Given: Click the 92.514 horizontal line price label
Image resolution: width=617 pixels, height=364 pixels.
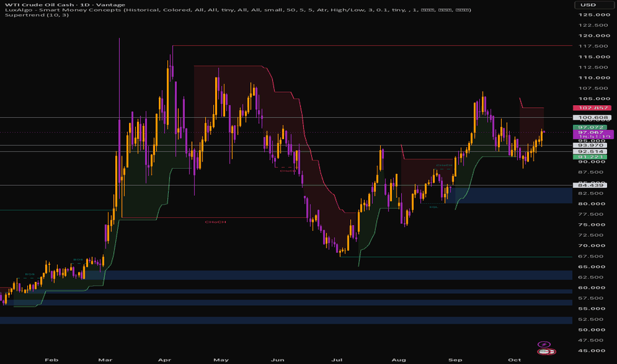Looking at the screenshot, I should 591,152.
